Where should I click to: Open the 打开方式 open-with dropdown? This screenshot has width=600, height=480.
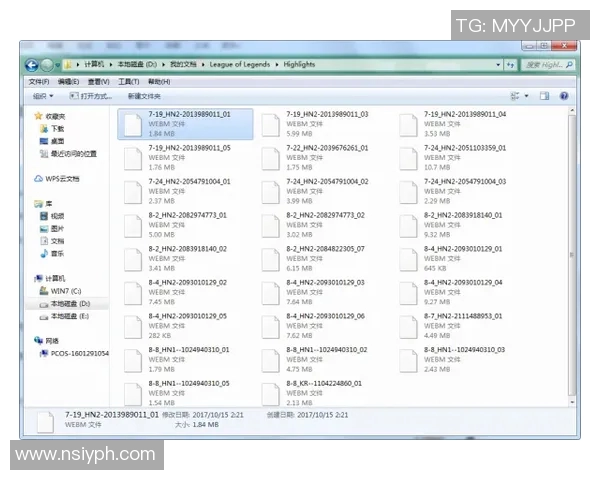click(x=89, y=96)
